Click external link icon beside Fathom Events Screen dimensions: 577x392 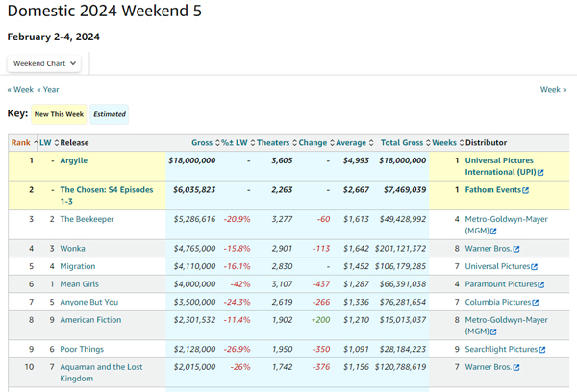click(x=525, y=190)
